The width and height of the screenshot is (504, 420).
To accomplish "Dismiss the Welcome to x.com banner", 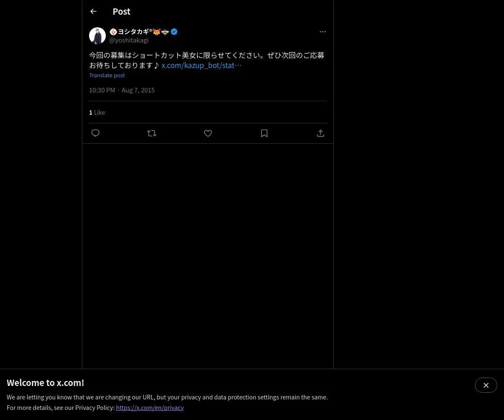I will [486, 385].
